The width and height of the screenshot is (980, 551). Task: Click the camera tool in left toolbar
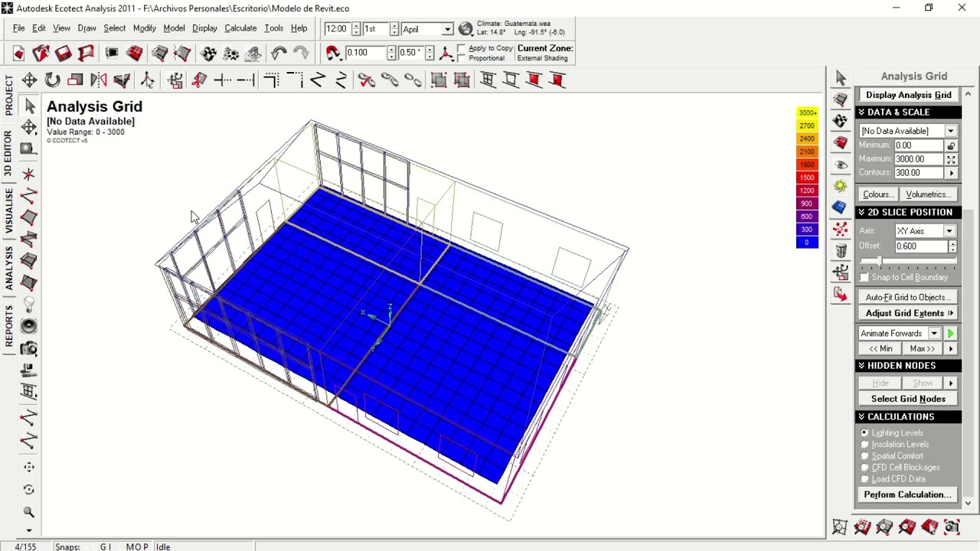[29, 349]
